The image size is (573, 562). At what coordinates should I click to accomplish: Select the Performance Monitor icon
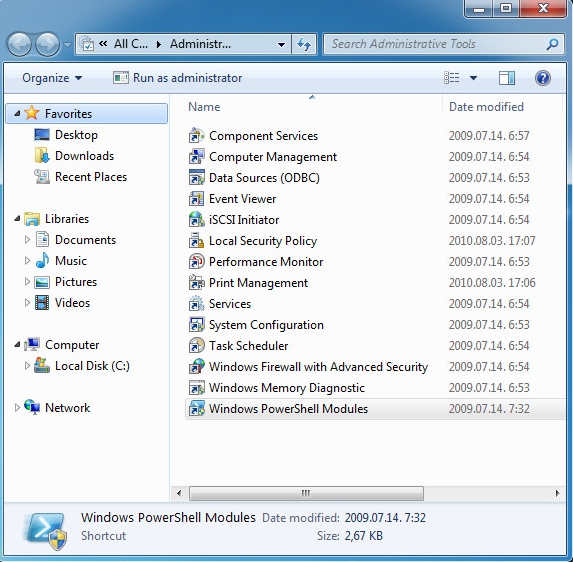196,262
